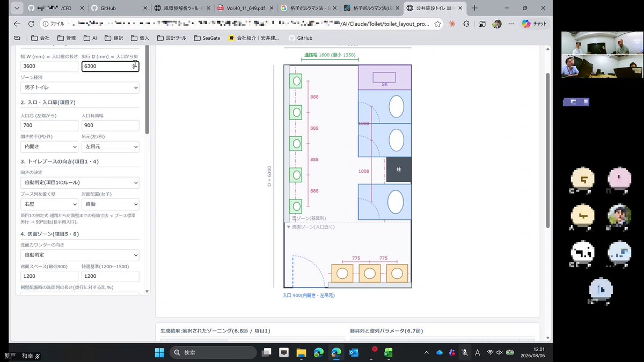Open the 対面配置(女子) dropdown showing 自動
Image resolution: width=644 pixels, height=362 pixels.
110,204
